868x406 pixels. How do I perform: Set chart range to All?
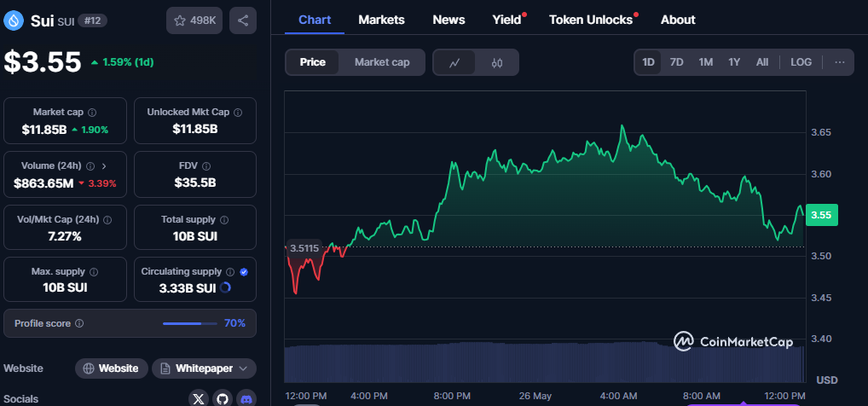[762, 62]
